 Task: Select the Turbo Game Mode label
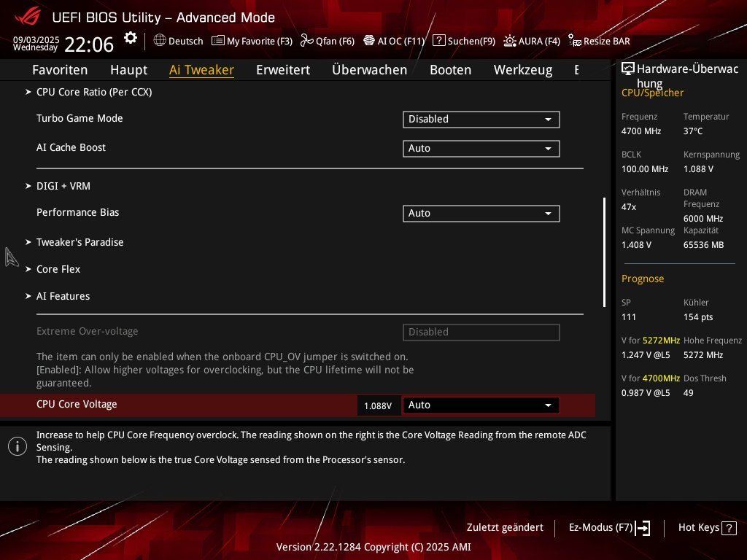80,118
